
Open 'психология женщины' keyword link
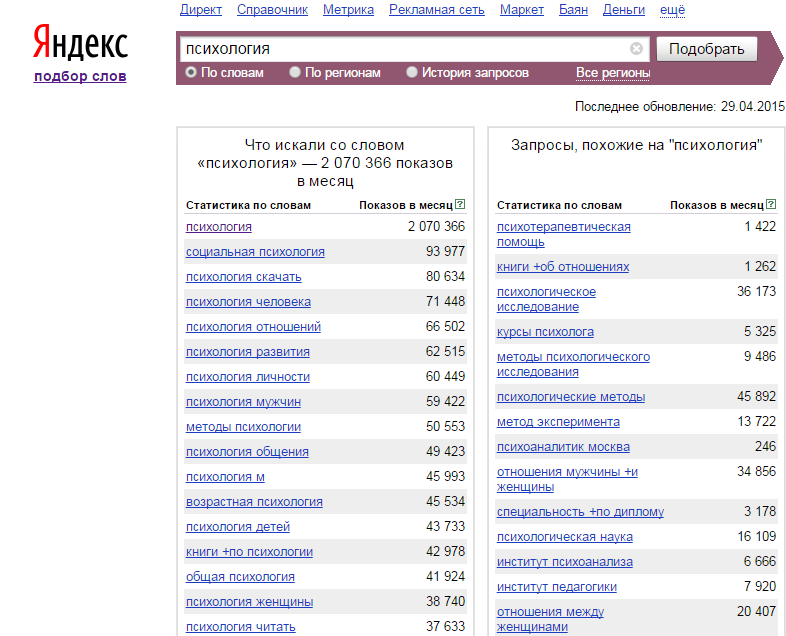[x=249, y=602]
